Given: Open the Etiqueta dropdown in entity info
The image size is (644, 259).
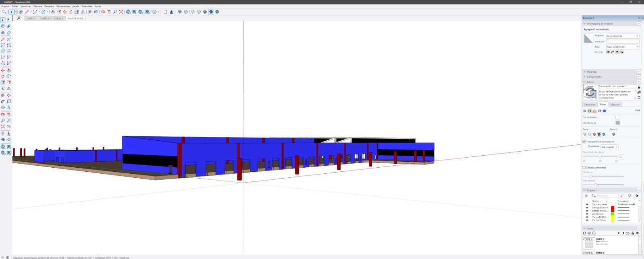Looking at the screenshot, I should [x=622, y=36].
